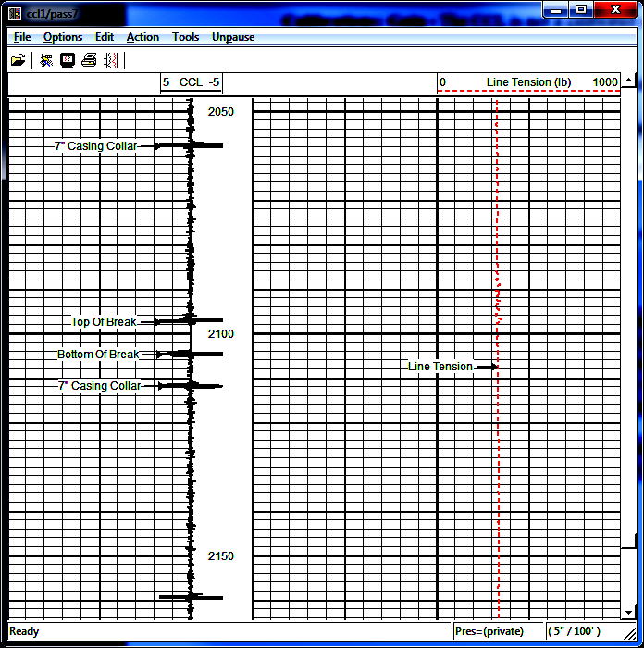The image size is (644, 648).
Task: Click the scroll down arrow
Action: (x=629, y=613)
